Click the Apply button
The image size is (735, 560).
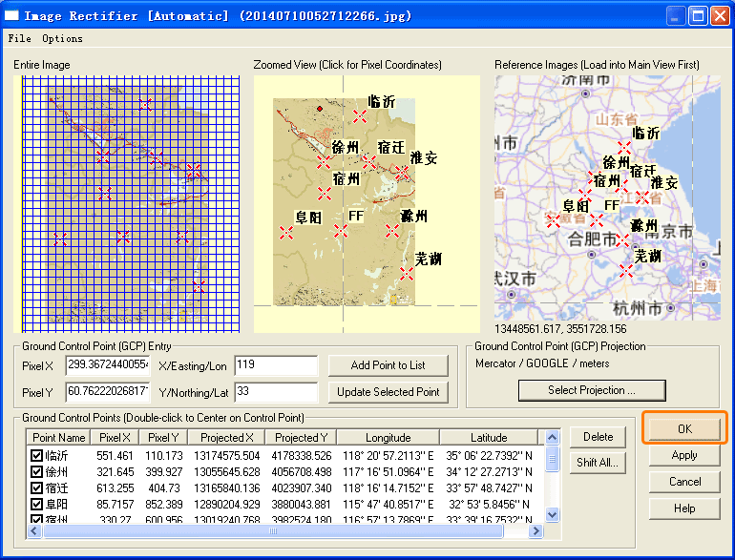click(684, 455)
